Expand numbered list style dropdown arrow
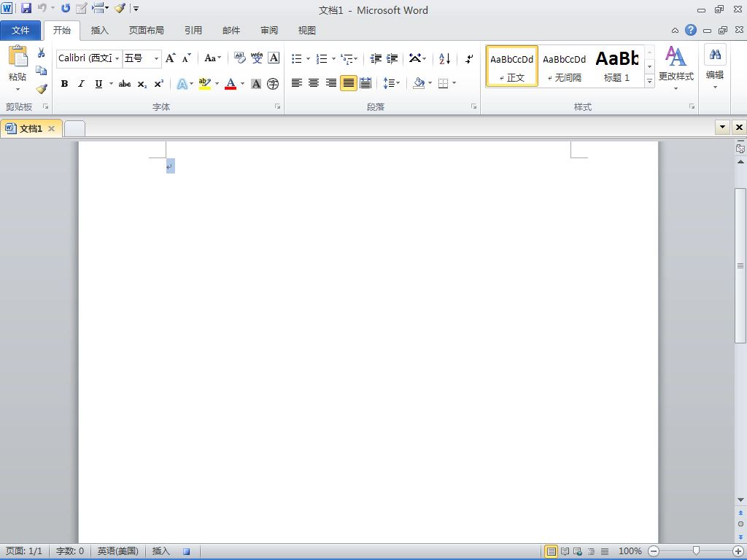The width and height of the screenshot is (747, 560). 333,58
